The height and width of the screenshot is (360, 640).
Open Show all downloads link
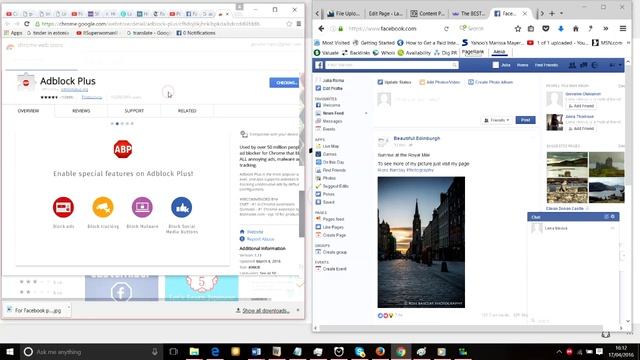[265, 311]
